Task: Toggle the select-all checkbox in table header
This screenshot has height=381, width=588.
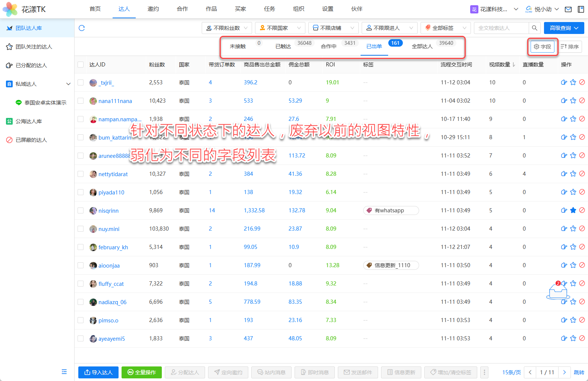Action: 81,65
